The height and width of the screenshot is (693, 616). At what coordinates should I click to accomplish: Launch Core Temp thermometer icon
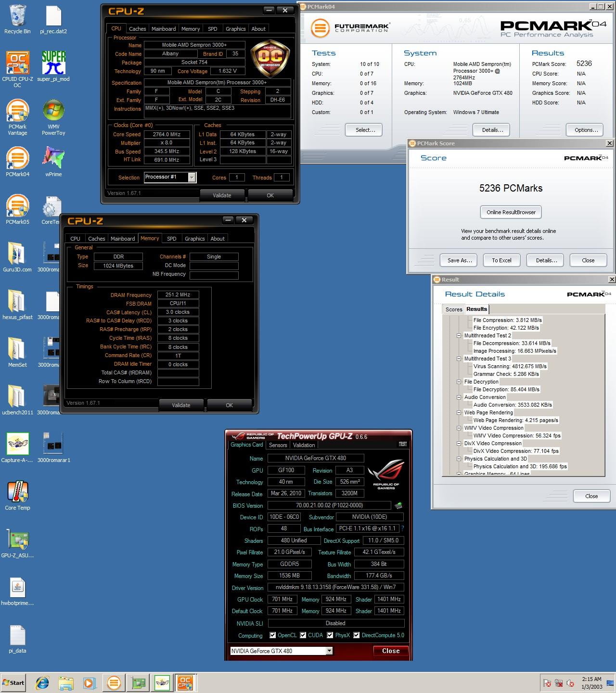click(17, 495)
